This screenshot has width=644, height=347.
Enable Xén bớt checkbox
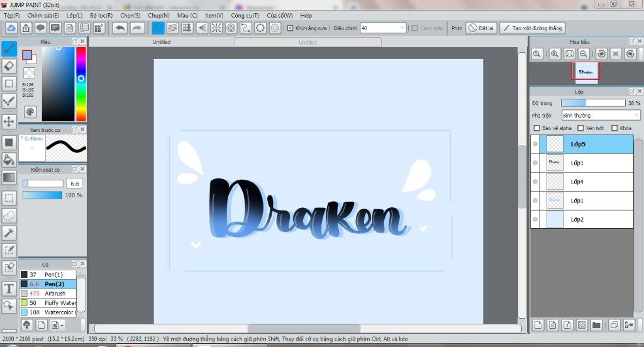pos(580,128)
